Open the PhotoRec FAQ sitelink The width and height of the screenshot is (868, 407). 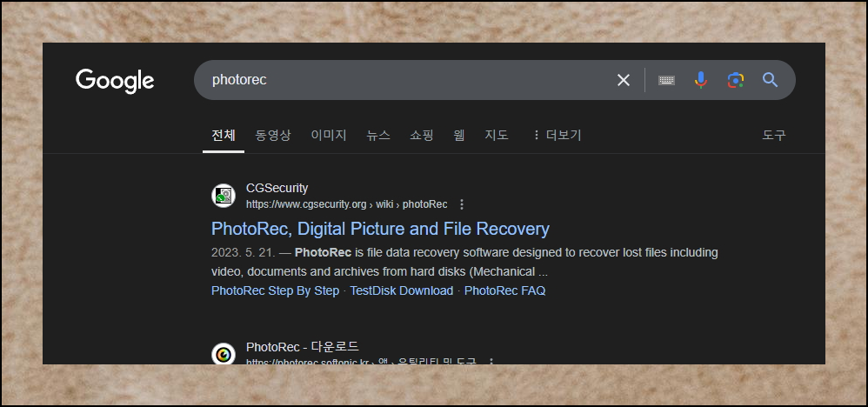(x=504, y=290)
